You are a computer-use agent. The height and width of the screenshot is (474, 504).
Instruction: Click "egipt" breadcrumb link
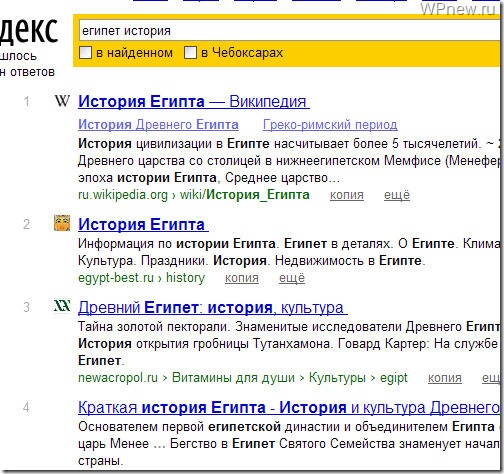pyautogui.click(x=394, y=378)
